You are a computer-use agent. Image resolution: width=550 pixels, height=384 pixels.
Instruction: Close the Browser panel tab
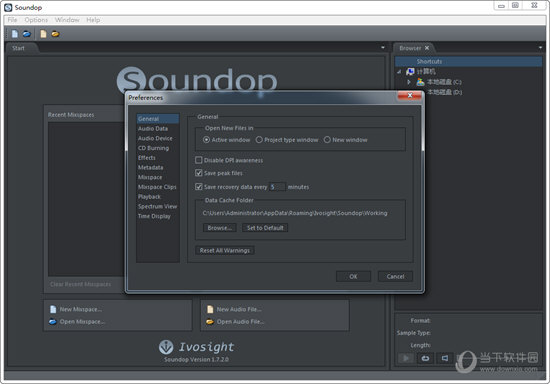tap(427, 48)
